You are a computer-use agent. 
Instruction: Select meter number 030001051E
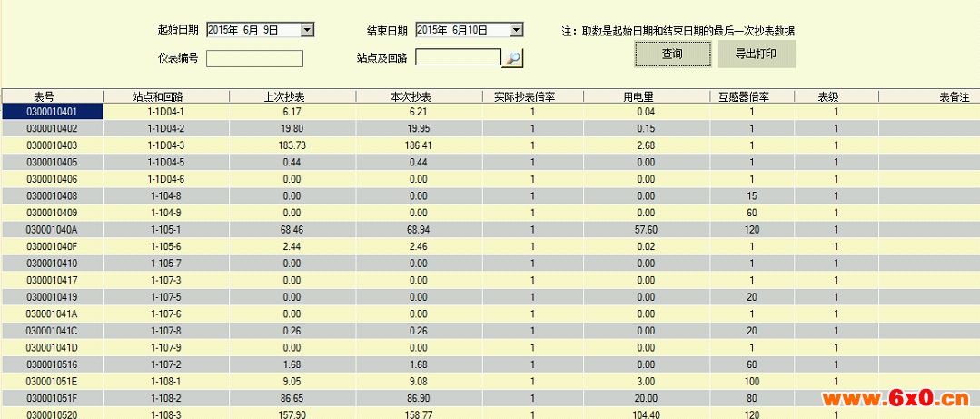52,381
